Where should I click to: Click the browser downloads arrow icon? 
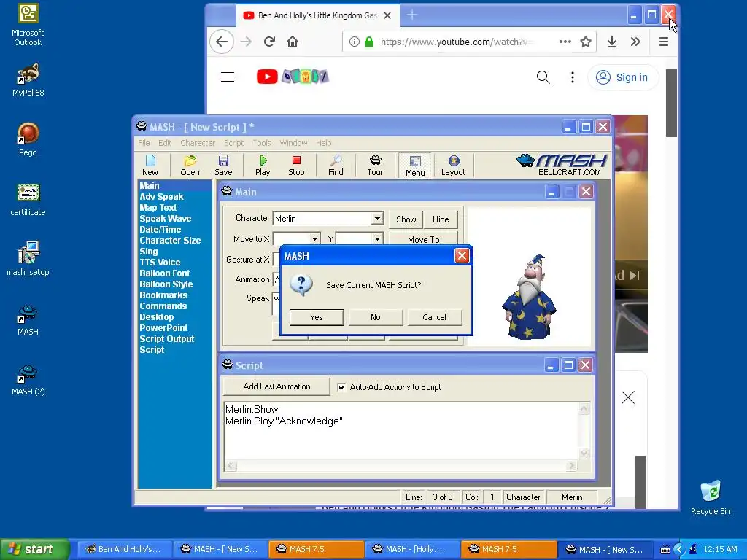pyautogui.click(x=612, y=42)
